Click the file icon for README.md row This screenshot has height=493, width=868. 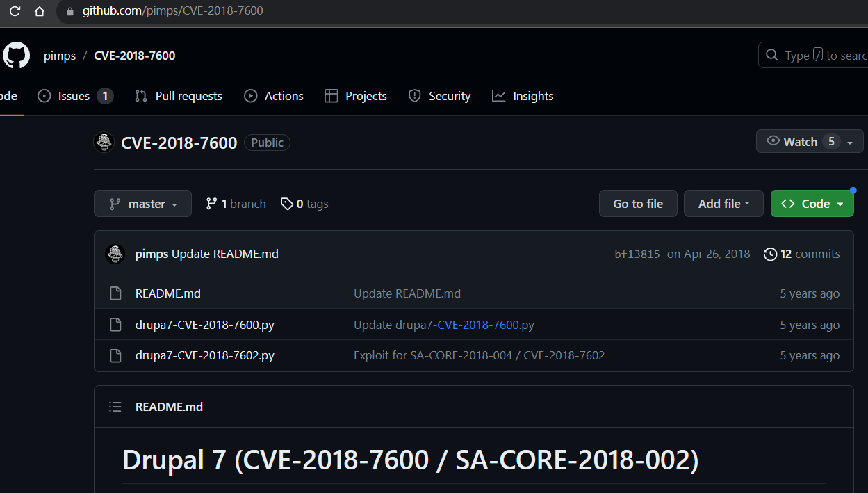coord(116,293)
